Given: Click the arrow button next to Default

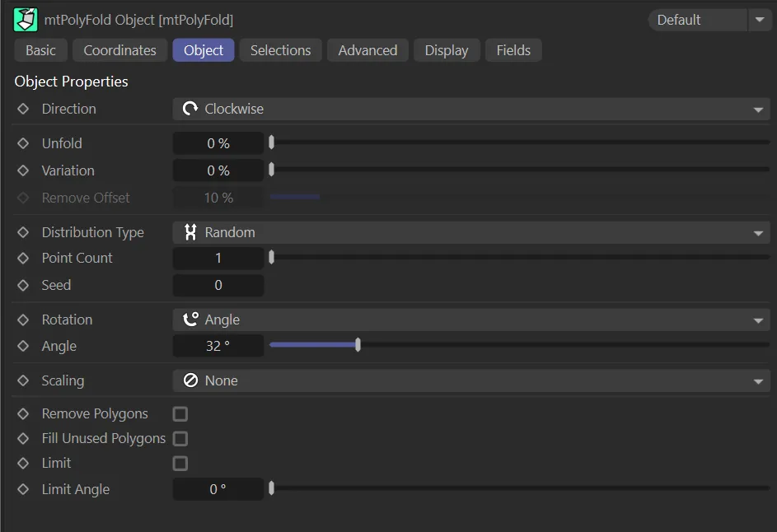Looking at the screenshot, I should (x=759, y=20).
